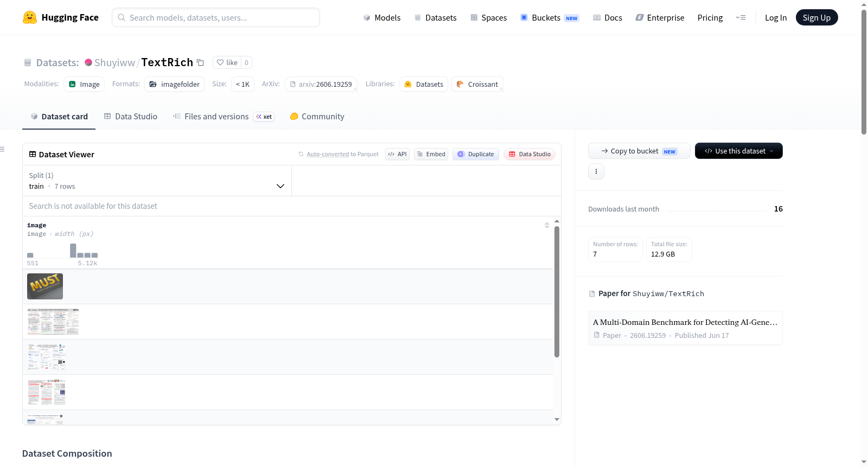Click the red Data Studio button

(x=529, y=154)
